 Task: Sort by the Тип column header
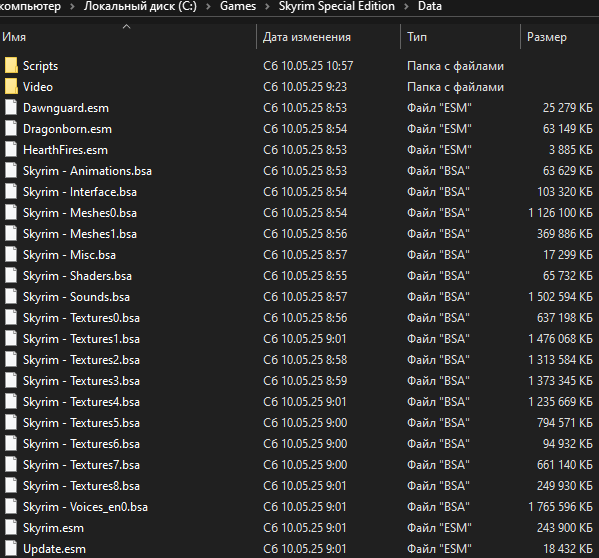(460, 37)
